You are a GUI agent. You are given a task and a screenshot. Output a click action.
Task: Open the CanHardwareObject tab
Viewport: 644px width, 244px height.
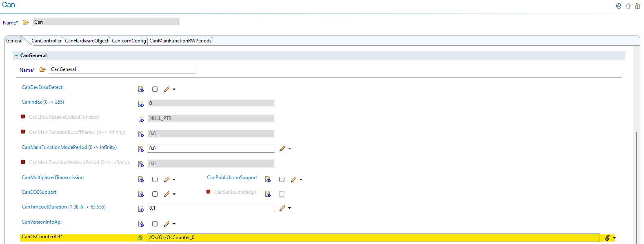tap(87, 41)
